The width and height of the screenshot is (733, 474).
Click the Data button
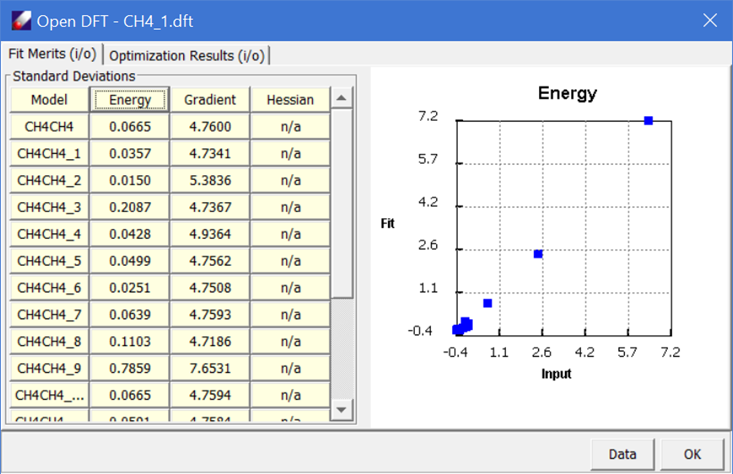pyautogui.click(x=622, y=454)
